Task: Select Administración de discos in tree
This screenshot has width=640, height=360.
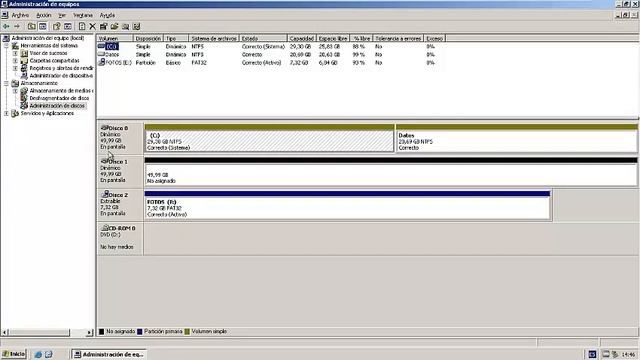Action: [57, 106]
